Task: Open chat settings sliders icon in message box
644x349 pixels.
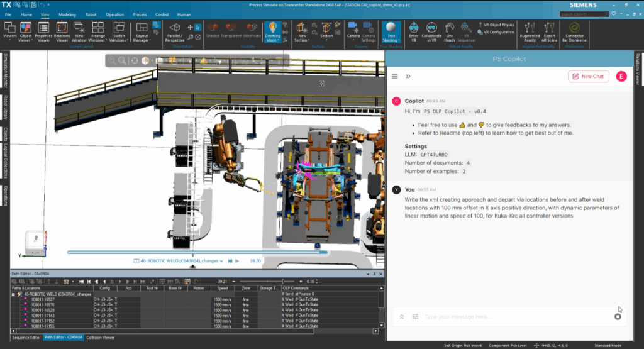Action: 415,316
